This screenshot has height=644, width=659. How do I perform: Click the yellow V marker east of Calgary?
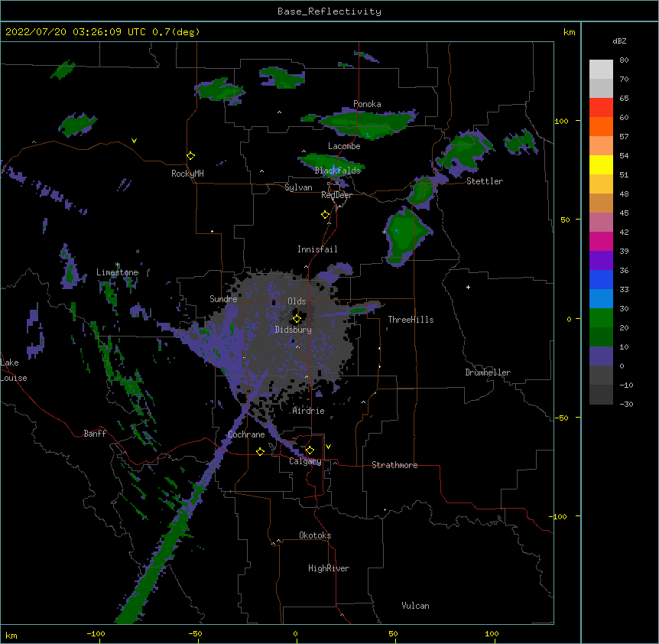328,447
